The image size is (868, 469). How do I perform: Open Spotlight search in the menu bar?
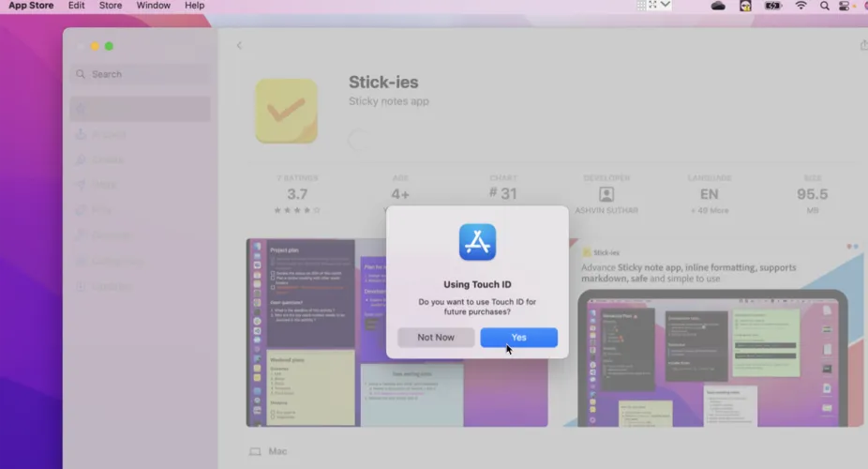tap(824, 6)
